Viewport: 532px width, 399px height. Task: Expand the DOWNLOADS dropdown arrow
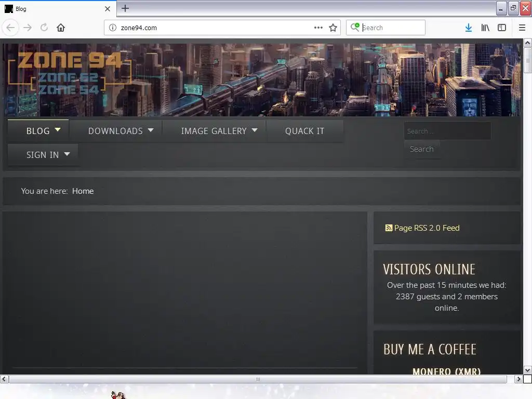pos(151,130)
